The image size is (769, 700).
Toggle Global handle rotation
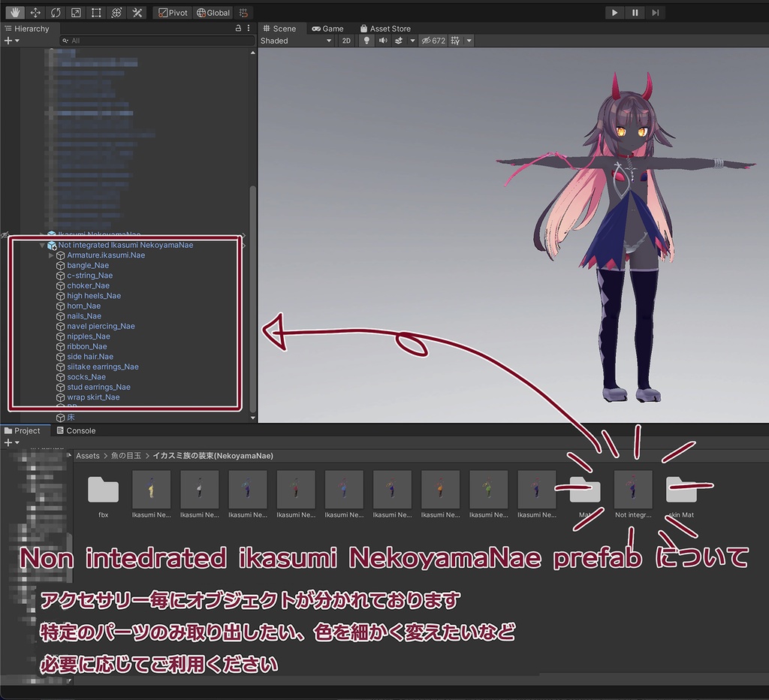(213, 13)
